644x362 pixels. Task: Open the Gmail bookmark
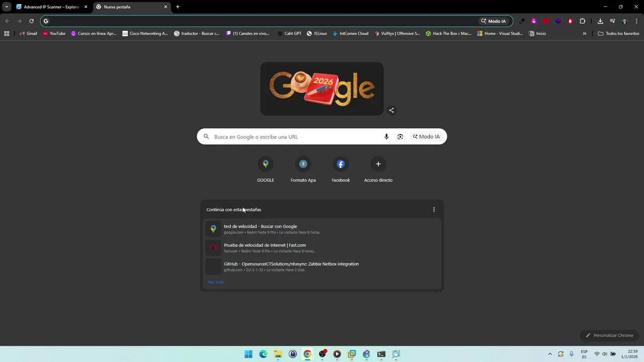pyautogui.click(x=28, y=34)
